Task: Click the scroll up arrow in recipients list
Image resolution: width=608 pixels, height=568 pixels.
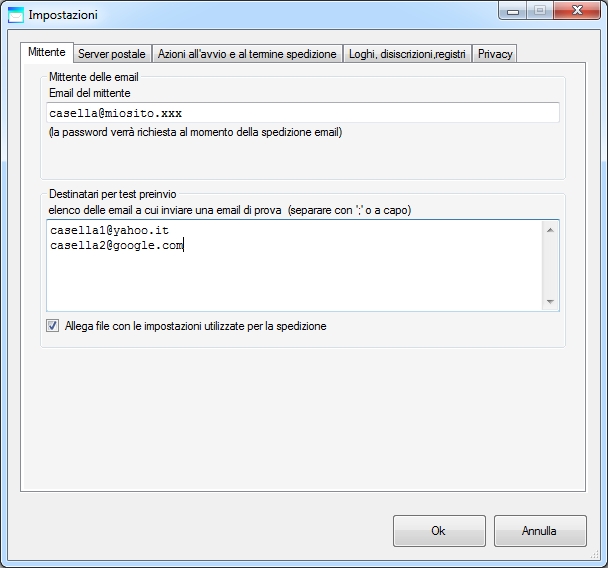Action: (550, 230)
